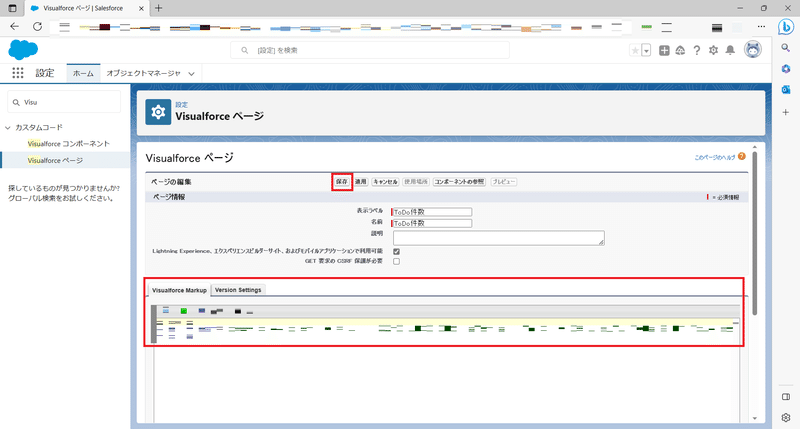800x429 pixels.
Task: Open the Salesforce help question mark
Action: point(696,50)
